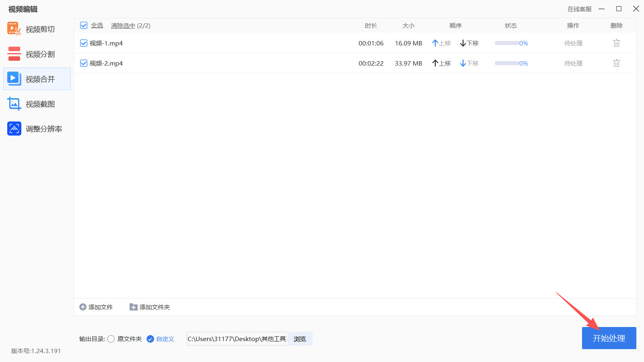Open the 视频剪切 video cutting tool icon

14,29
